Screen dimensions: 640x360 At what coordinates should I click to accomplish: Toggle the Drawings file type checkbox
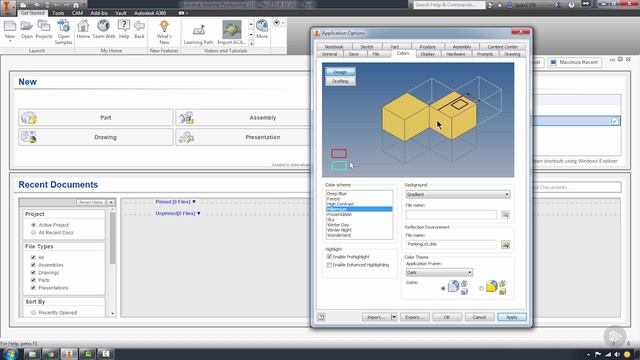[33, 272]
